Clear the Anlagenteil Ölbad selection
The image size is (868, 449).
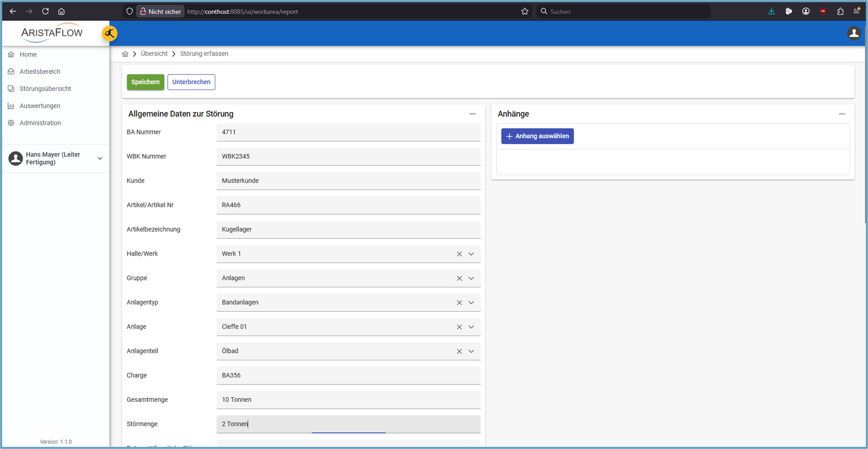pos(459,351)
